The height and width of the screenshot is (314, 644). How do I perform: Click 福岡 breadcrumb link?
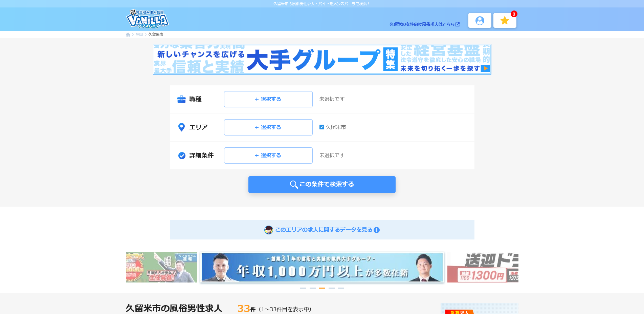(x=139, y=35)
